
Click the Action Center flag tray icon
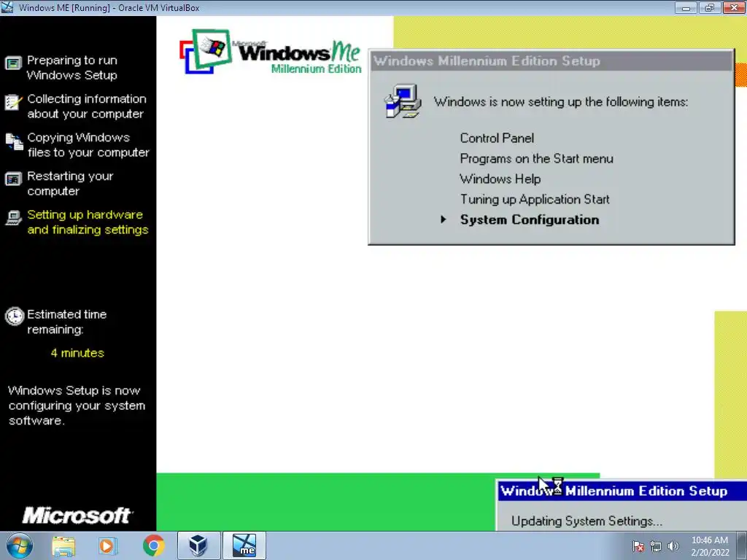tap(638, 546)
